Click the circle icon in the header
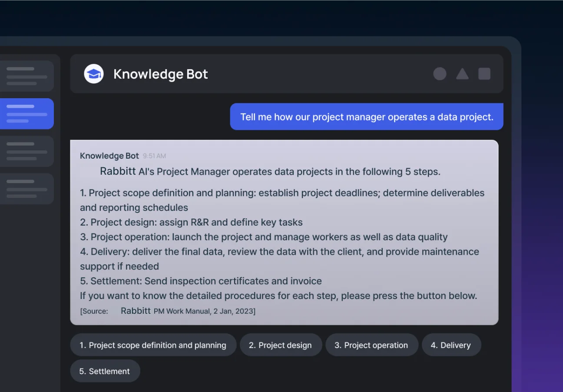Screen dimensions: 563x392 pos(440,74)
